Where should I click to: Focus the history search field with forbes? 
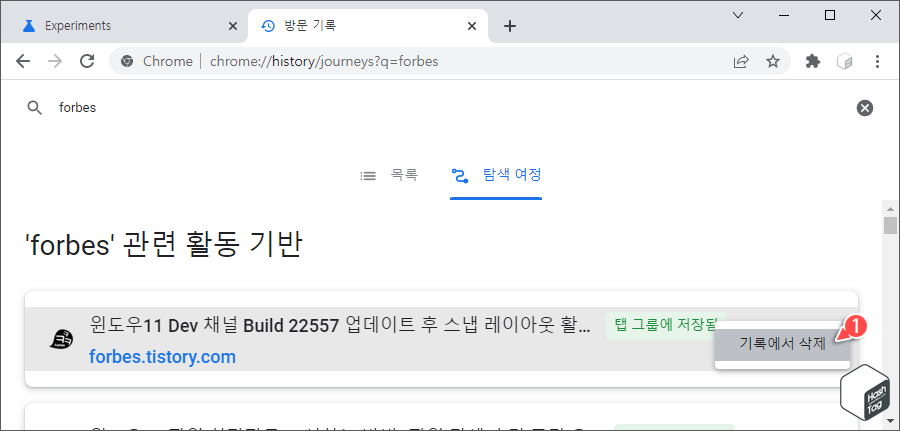(449, 108)
